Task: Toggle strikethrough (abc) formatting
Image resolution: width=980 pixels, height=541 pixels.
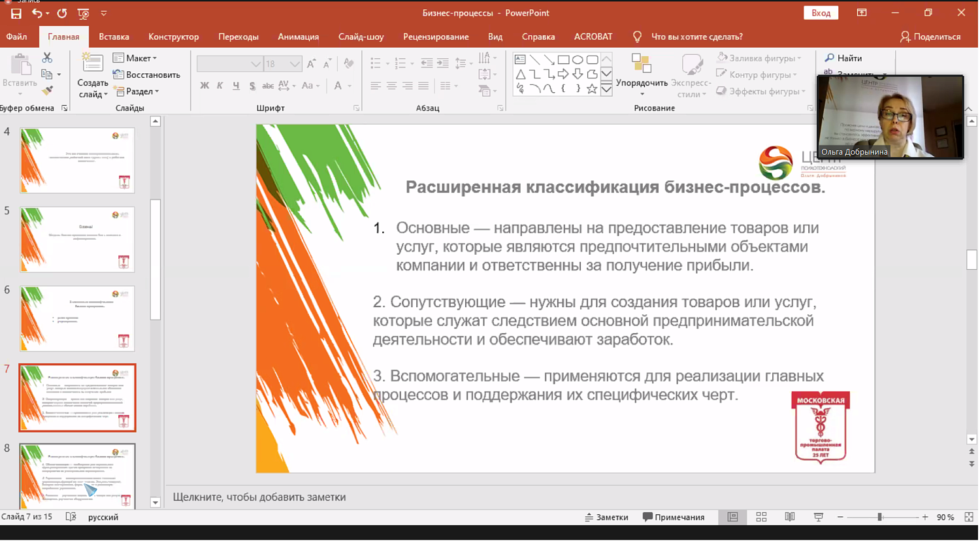Action: click(x=267, y=86)
